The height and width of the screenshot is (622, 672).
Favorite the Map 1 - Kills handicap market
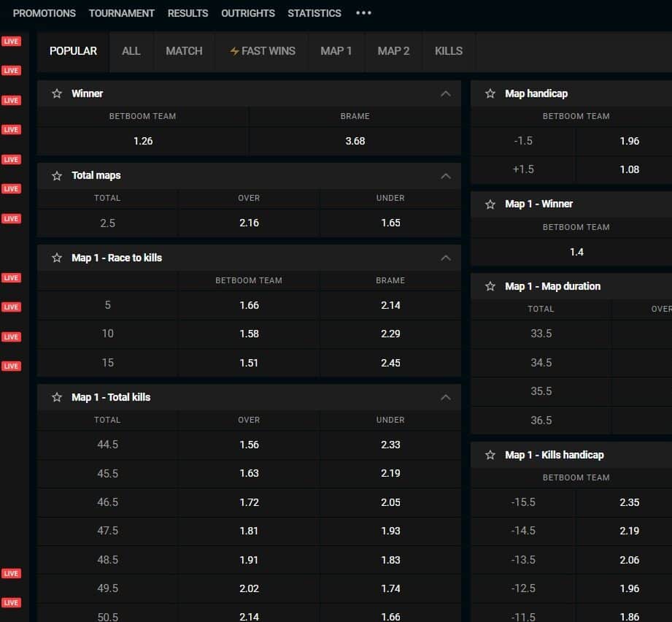[490, 455]
